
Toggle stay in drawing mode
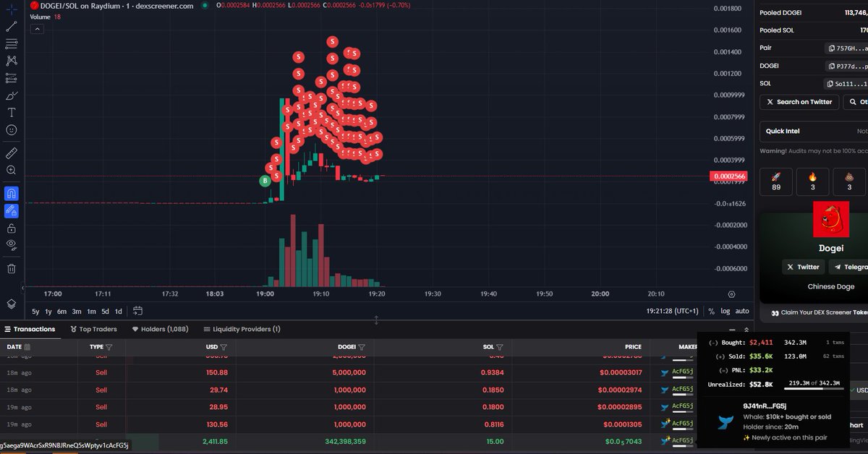pyautogui.click(x=12, y=210)
